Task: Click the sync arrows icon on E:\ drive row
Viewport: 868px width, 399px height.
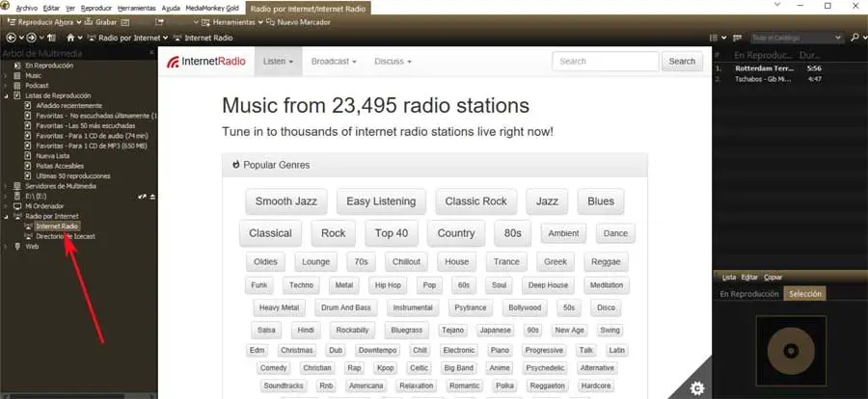Action: [x=142, y=197]
